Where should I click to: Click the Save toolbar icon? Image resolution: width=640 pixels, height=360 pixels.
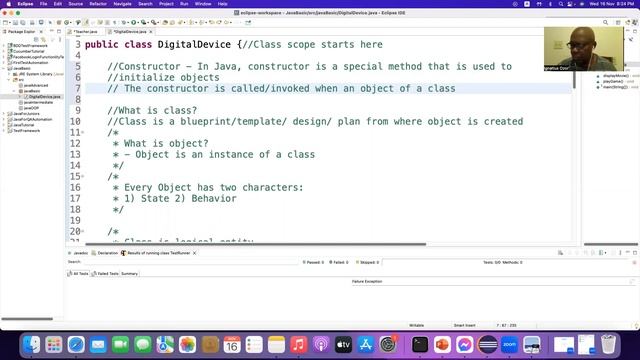[16, 22]
